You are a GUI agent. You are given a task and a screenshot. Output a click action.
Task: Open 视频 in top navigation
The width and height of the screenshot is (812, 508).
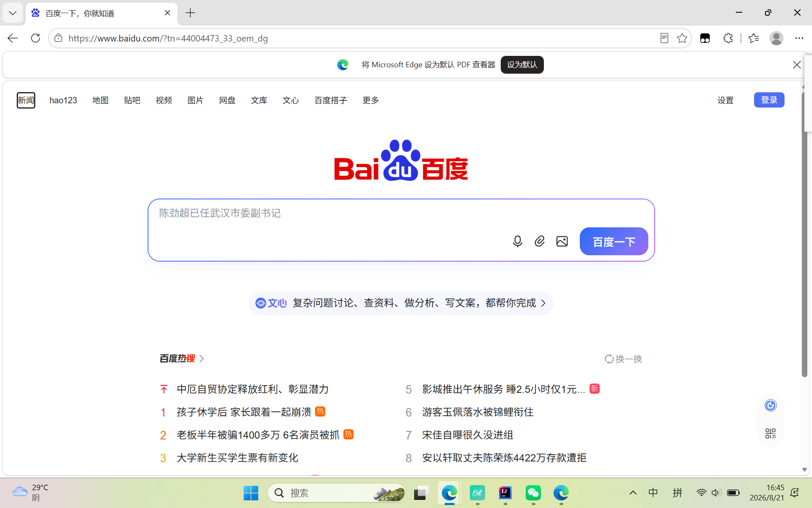(164, 100)
